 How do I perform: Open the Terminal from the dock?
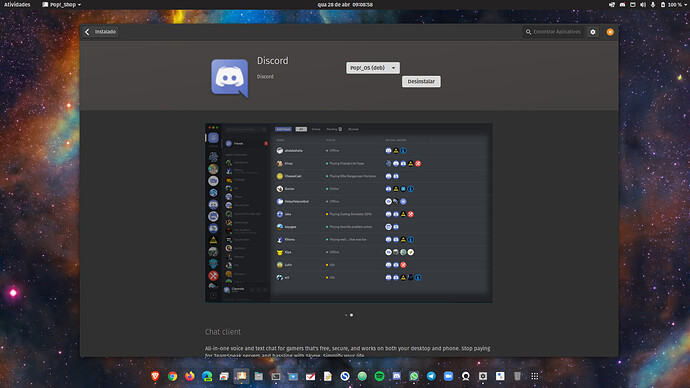coord(276,376)
